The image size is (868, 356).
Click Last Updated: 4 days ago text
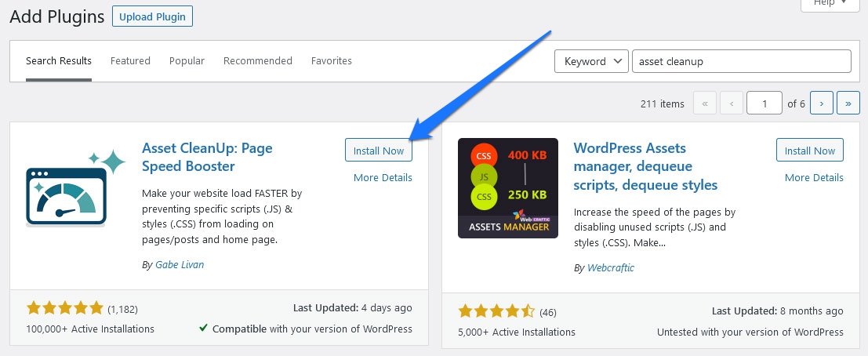(x=352, y=308)
